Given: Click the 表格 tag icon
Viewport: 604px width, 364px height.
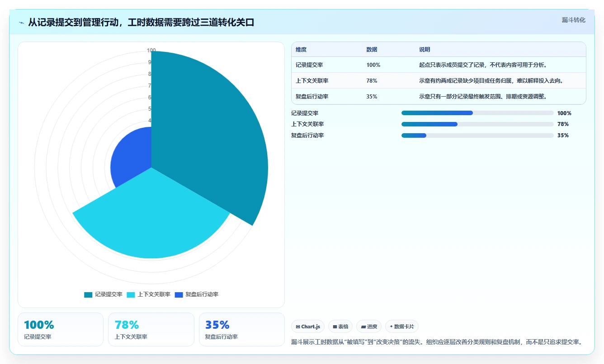Looking at the screenshot, I should click(335, 327).
